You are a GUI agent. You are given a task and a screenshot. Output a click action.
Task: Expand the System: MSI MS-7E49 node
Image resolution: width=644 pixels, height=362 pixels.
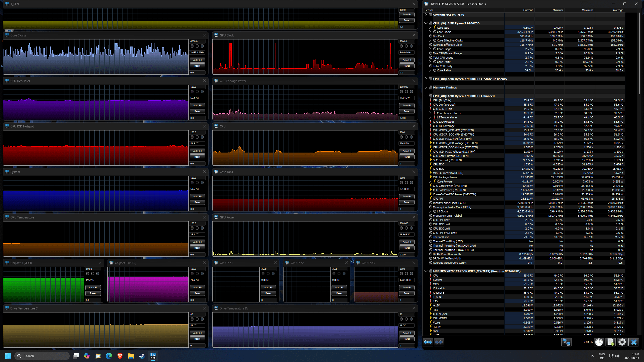tap(426, 15)
